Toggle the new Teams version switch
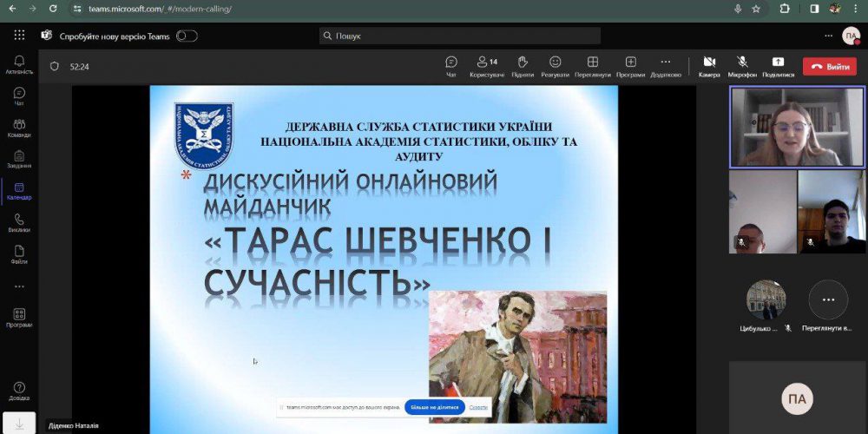Viewport: 868px width, 434px height. [x=187, y=36]
